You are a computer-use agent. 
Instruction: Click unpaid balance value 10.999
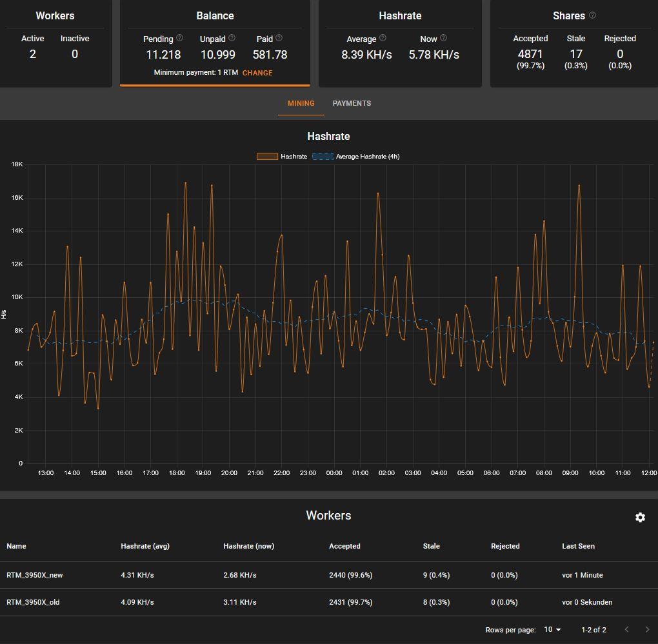point(218,55)
